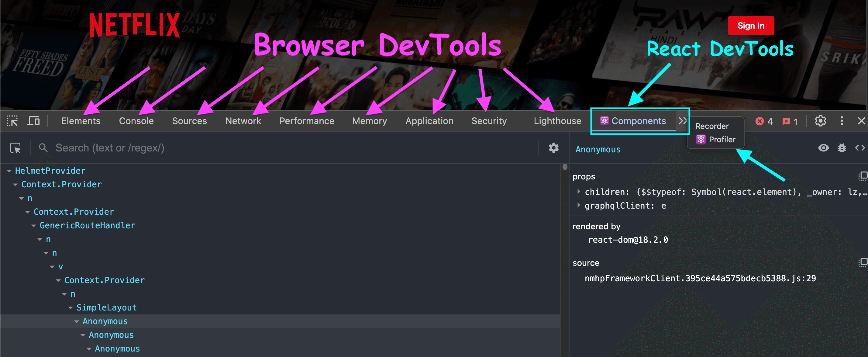Collapse the HelmetProvider tree node
This screenshot has height=357, width=868.
point(9,171)
